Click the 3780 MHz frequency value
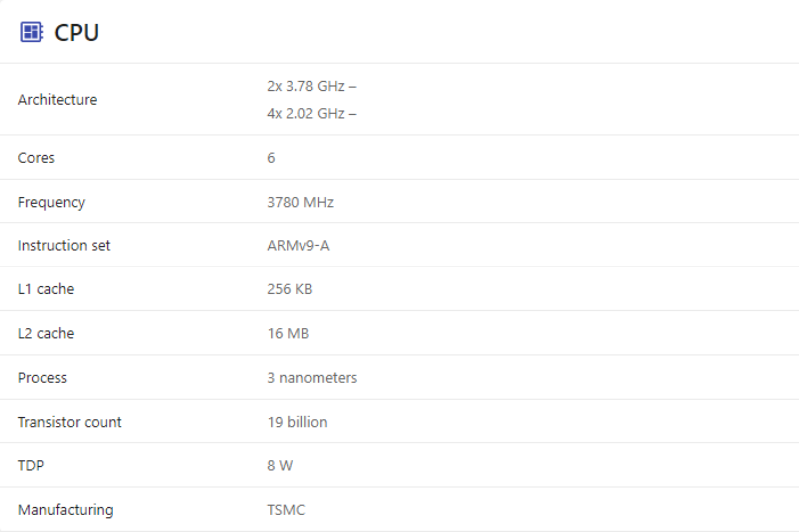799x532 pixels. (300, 202)
